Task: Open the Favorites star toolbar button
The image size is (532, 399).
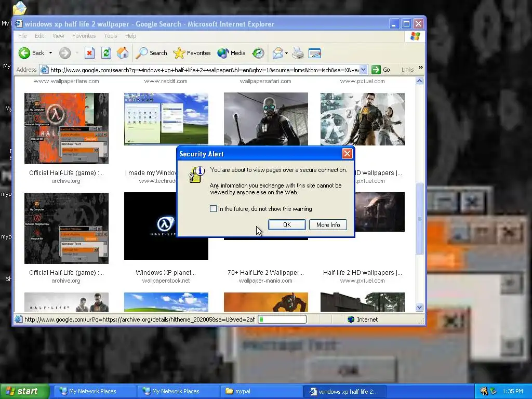Action: tap(192, 53)
